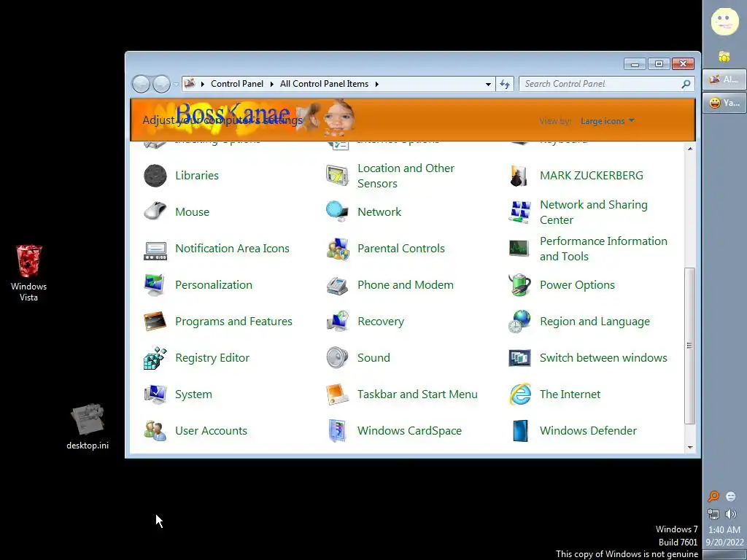This screenshot has width=747, height=560.
Task: Click the Libraries link text
Action: (x=197, y=176)
